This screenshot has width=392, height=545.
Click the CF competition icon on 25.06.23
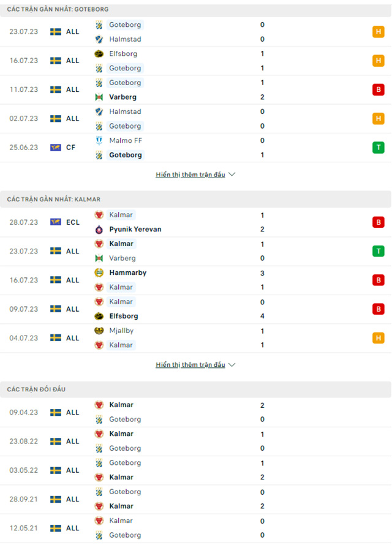56,148
